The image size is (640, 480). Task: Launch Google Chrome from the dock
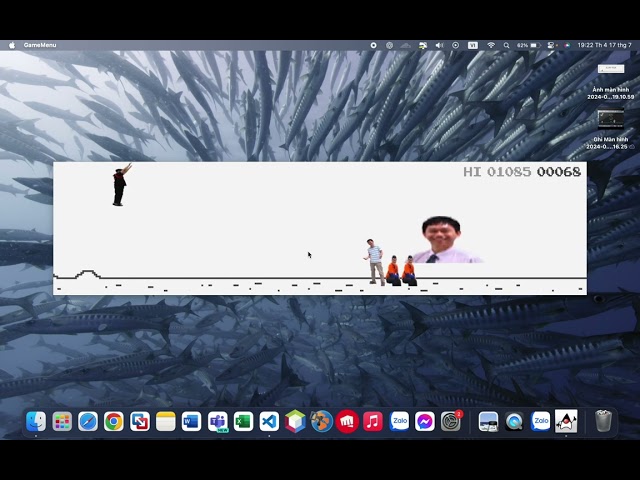(114, 422)
